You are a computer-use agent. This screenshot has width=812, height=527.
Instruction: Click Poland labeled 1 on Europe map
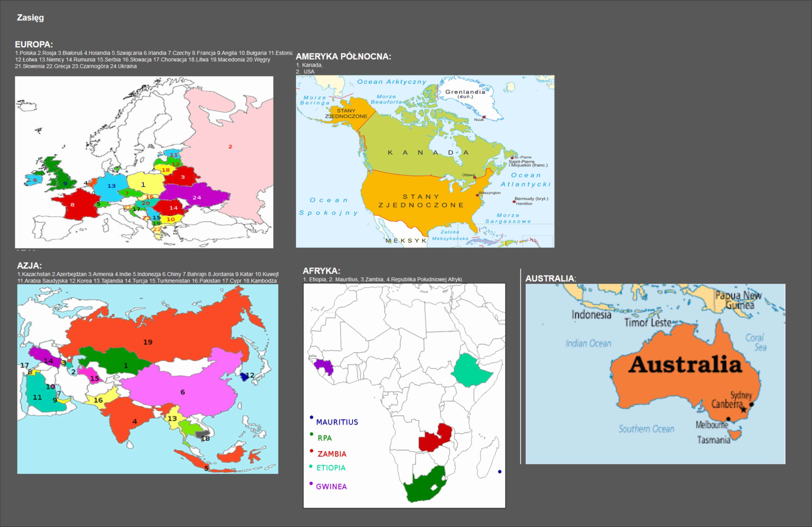point(144,185)
